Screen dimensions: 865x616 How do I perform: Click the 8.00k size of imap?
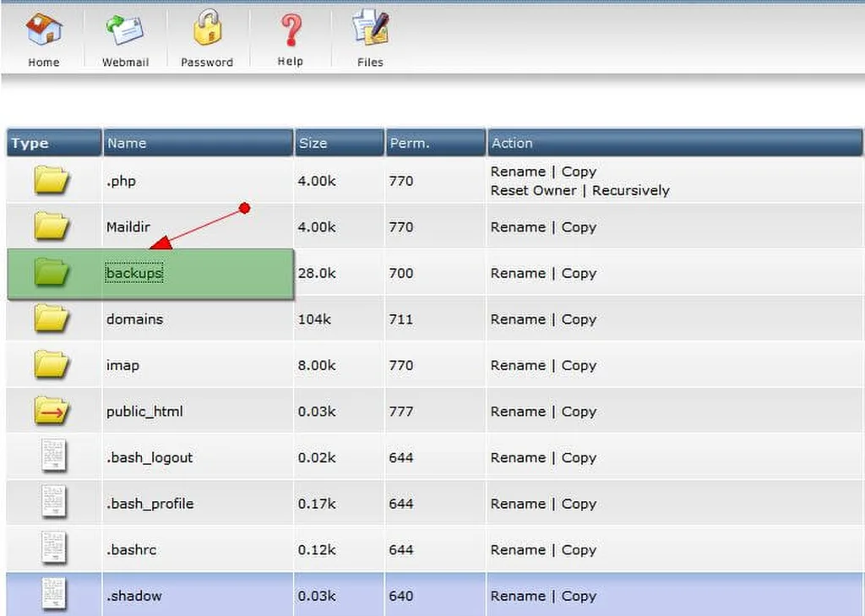point(317,365)
